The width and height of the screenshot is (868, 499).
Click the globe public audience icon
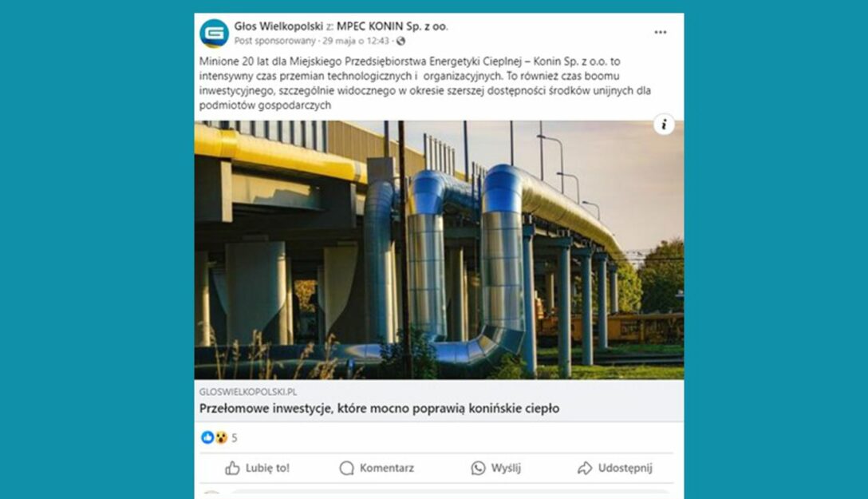point(400,41)
